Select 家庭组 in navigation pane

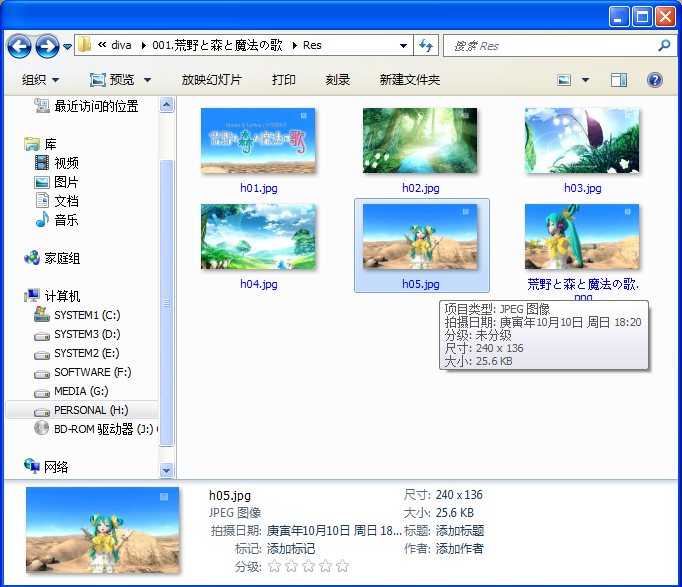click(x=52, y=258)
